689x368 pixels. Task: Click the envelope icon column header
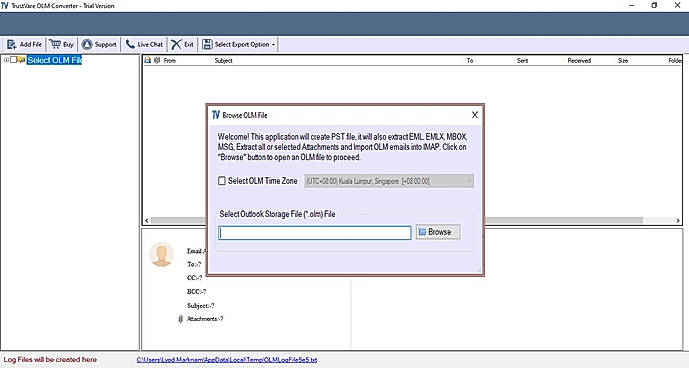coord(148,60)
